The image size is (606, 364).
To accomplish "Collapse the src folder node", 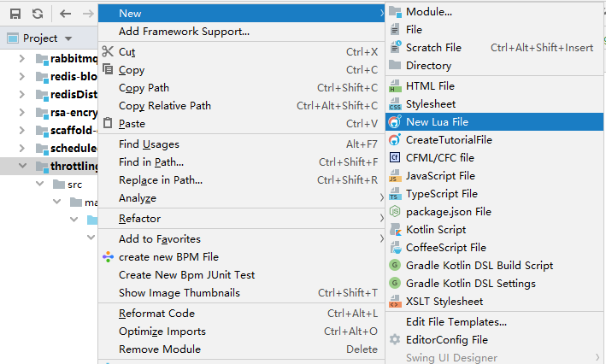I will point(38,185).
